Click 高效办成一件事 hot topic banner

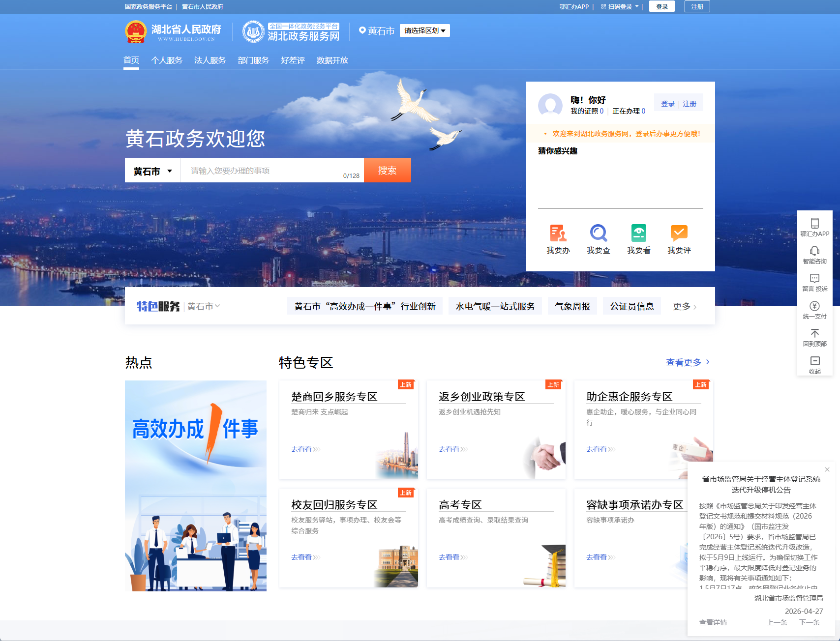click(196, 486)
